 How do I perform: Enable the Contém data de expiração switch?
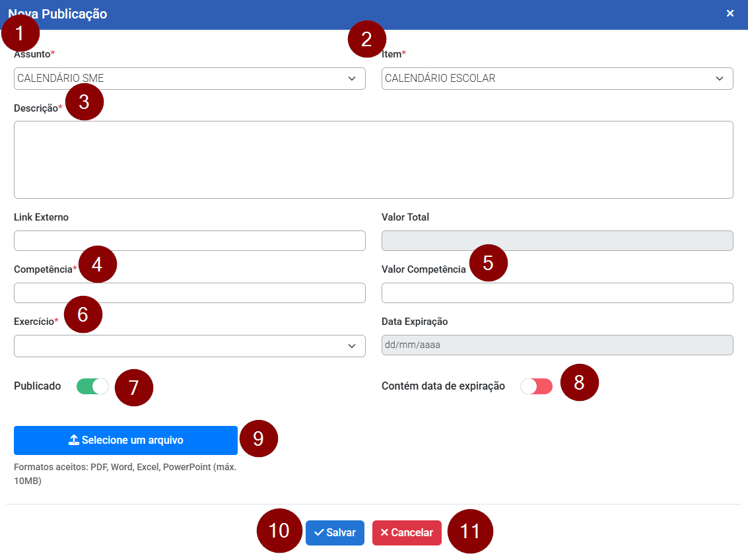pyautogui.click(x=536, y=386)
